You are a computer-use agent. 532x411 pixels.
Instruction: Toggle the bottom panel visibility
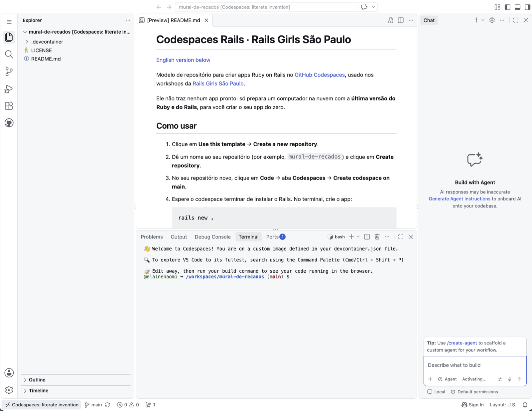tap(517, 7)
